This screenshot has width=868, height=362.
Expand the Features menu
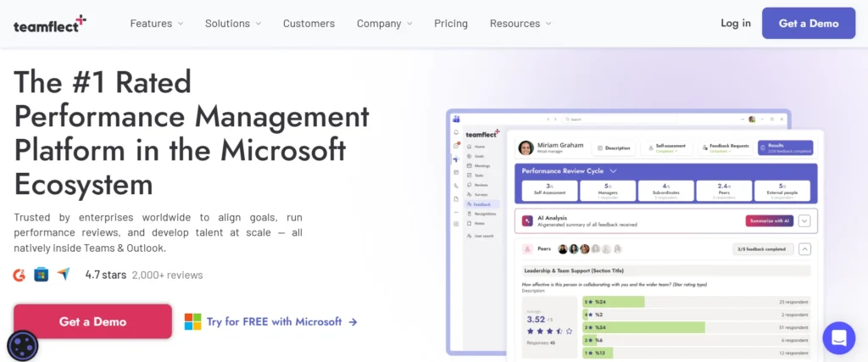click(157, 23)
